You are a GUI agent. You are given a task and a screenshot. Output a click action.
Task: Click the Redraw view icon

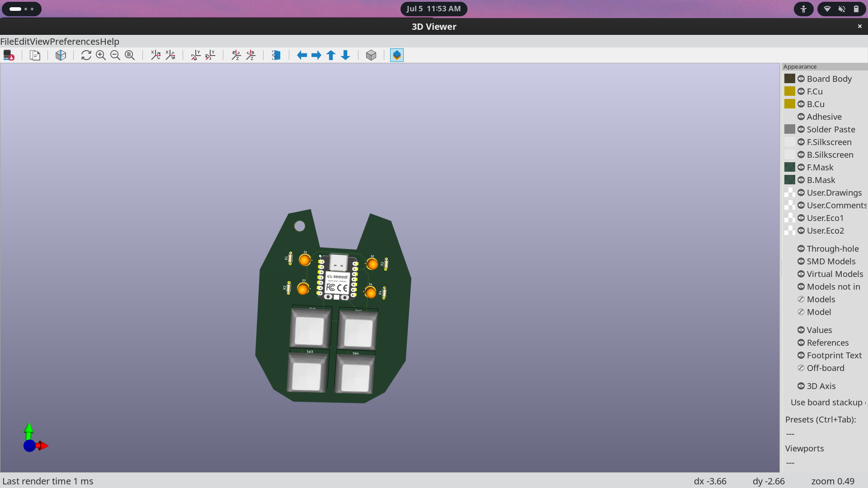point(86,55)
